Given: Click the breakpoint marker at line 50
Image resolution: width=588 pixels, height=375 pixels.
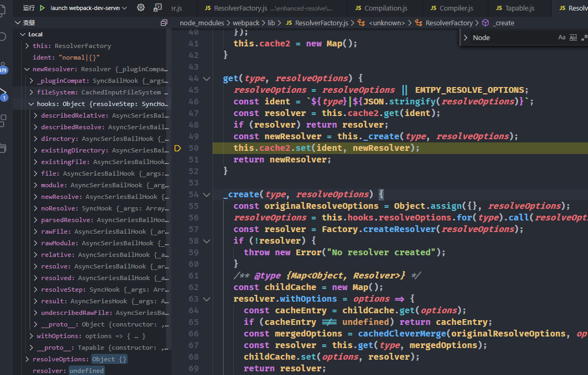Looking at the screenshot, I should tap(178, 148).
